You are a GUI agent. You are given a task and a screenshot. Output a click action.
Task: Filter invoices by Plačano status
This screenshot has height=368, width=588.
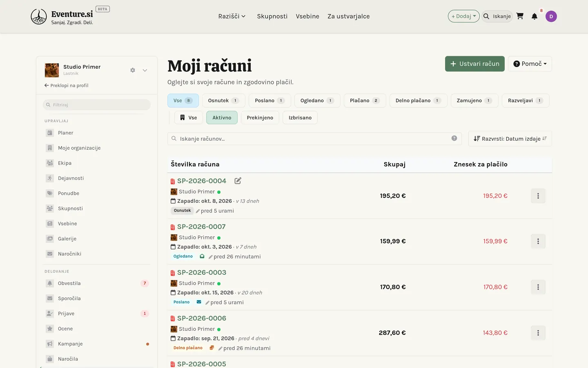[x=365, y=101]
